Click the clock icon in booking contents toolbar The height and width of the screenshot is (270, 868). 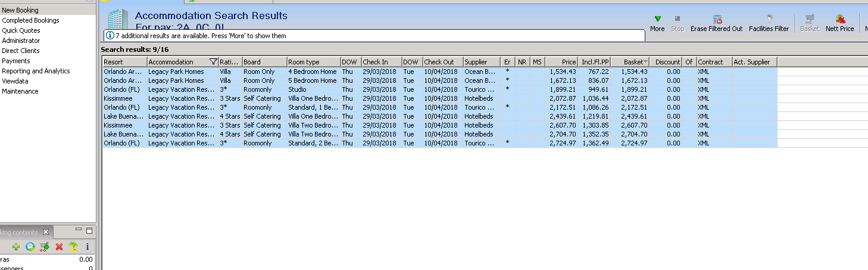30,246
